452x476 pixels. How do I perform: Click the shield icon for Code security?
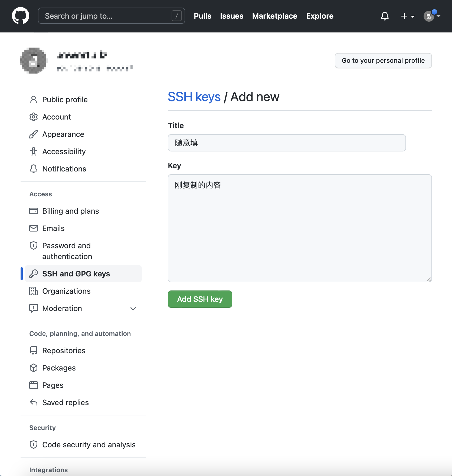click(x=34, y=445)
